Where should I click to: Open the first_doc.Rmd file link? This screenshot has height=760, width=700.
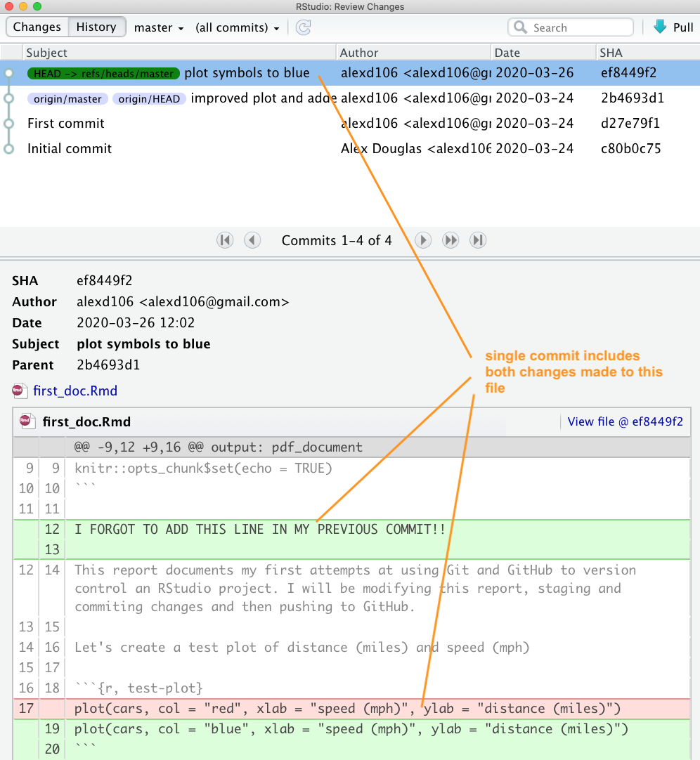coord(75,391)
